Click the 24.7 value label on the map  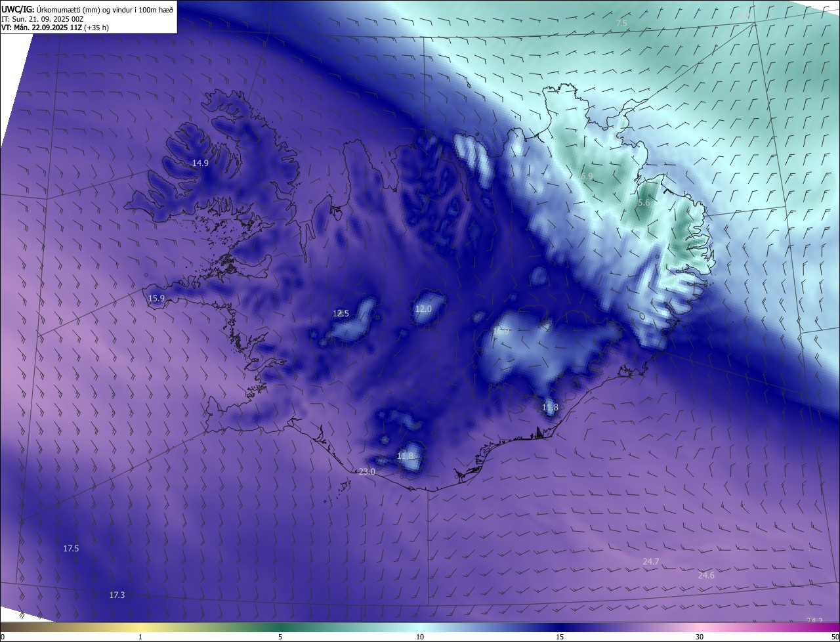650,561
